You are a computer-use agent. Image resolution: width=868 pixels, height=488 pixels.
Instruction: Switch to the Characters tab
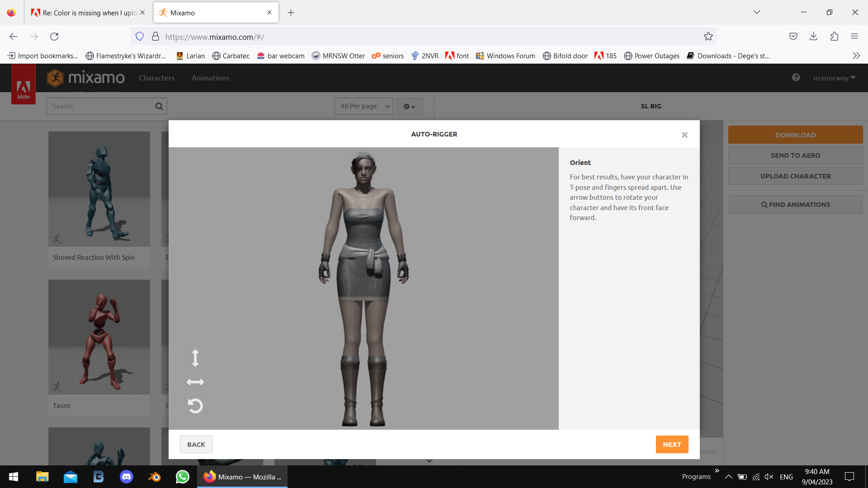point(157,77)
